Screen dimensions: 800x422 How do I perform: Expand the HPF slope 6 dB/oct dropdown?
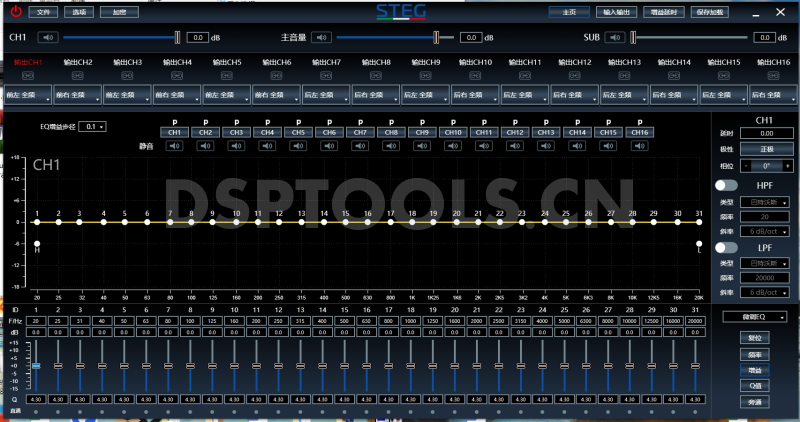point(766,231)
